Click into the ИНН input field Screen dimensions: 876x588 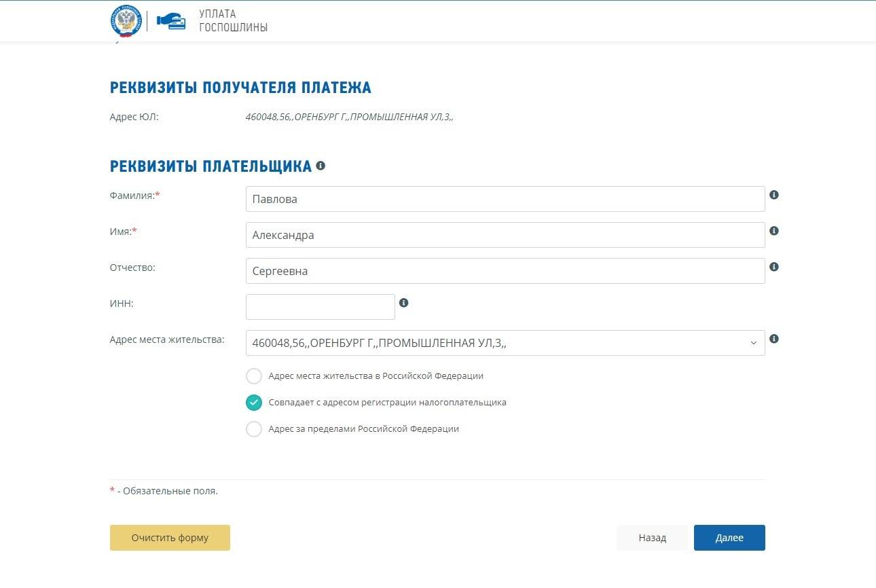click(x=320, y=307)
